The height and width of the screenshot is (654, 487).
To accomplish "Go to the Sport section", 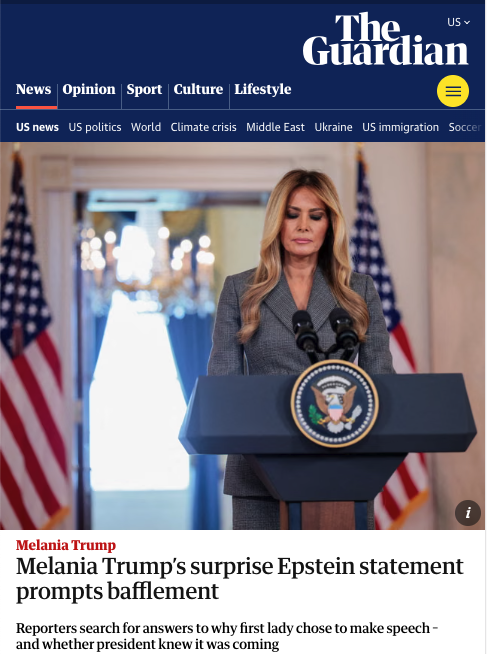I will point(144,89).
